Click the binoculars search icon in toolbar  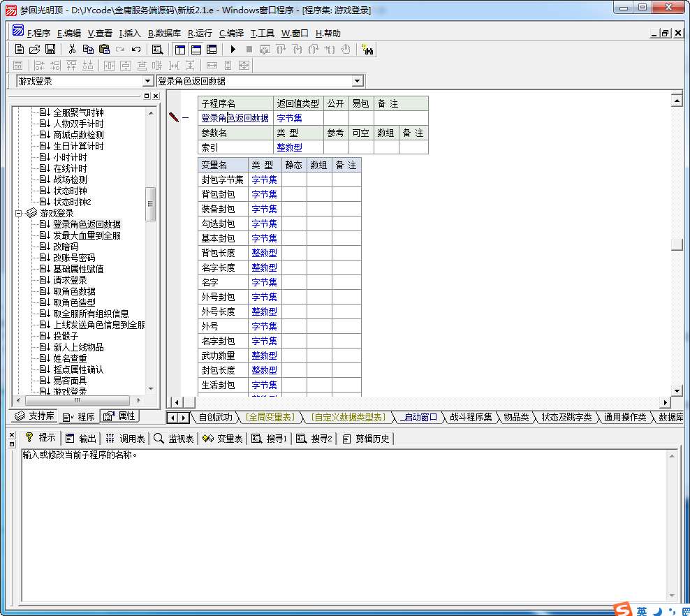coord(367,50)
